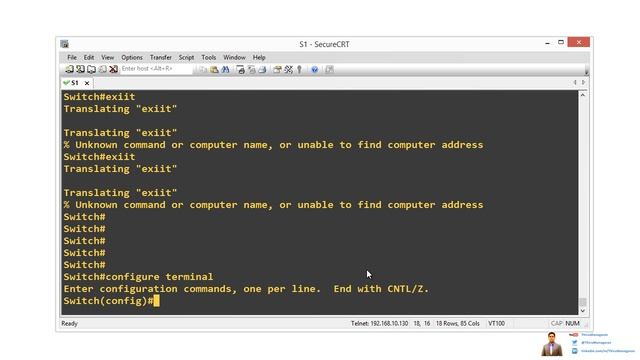640x360 pixels.
Task: Click the terminal scrollbar up arrow
Action: coord(583,95)
